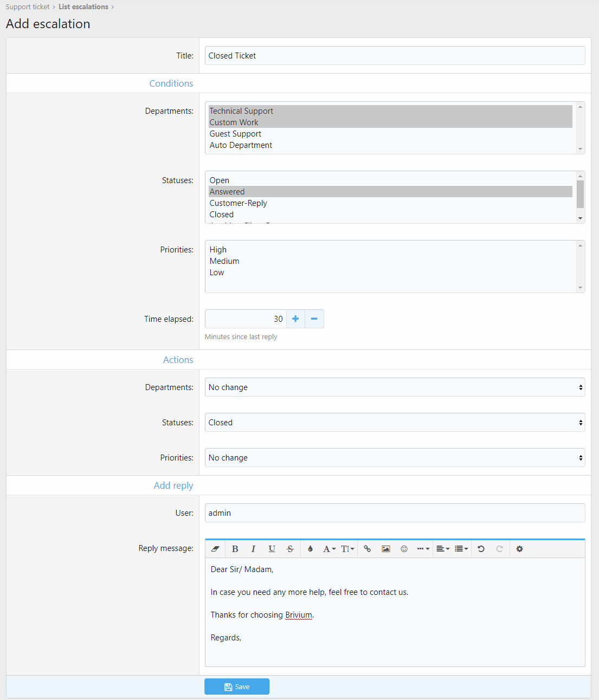
Task: Toggle strikethrough in editor toolbar
Action: (290, 549)
